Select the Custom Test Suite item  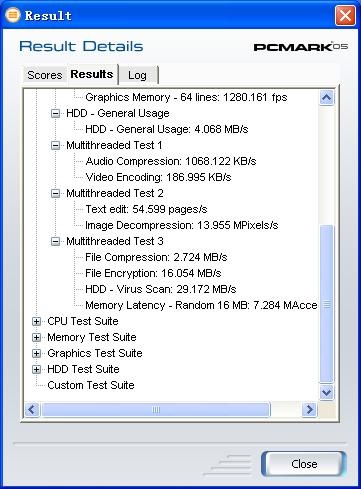click(91, 385)
